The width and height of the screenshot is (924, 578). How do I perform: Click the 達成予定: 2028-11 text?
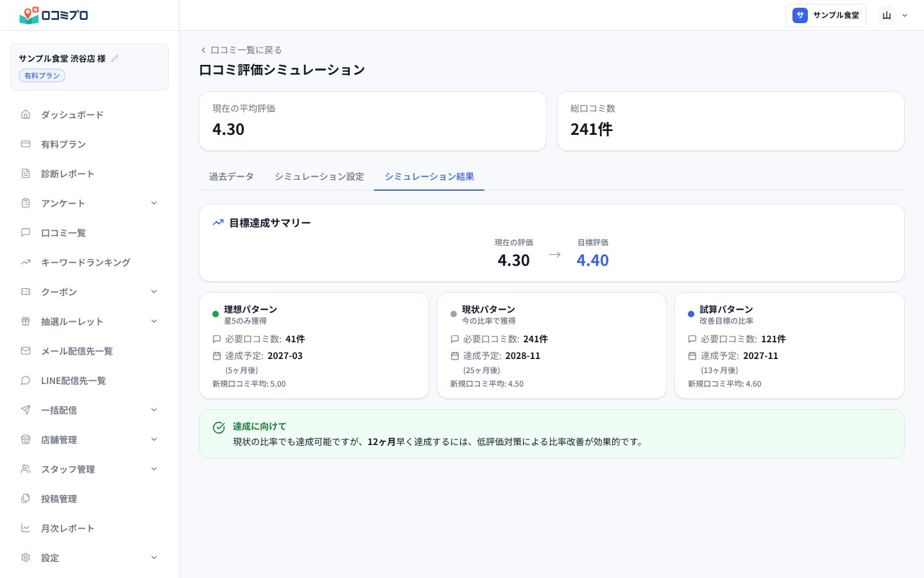pyautogui.click(x=502, y=356)
